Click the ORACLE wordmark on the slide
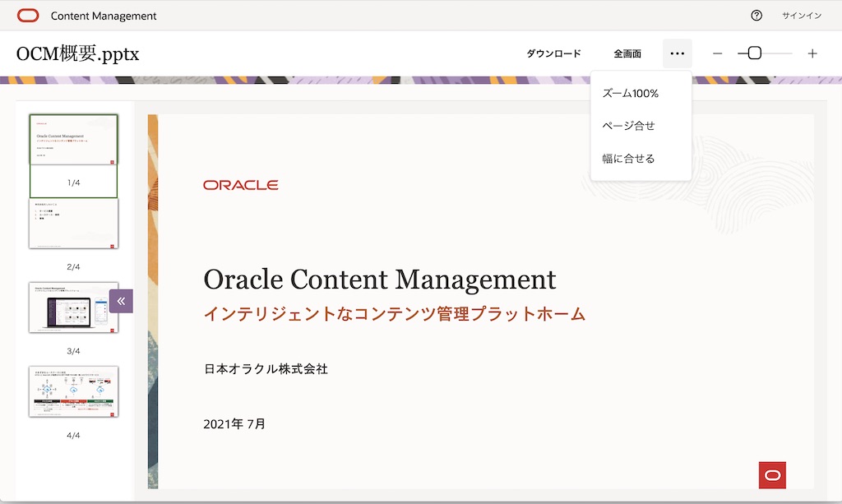This screenshot has width=842, height=504. (241, 185)
